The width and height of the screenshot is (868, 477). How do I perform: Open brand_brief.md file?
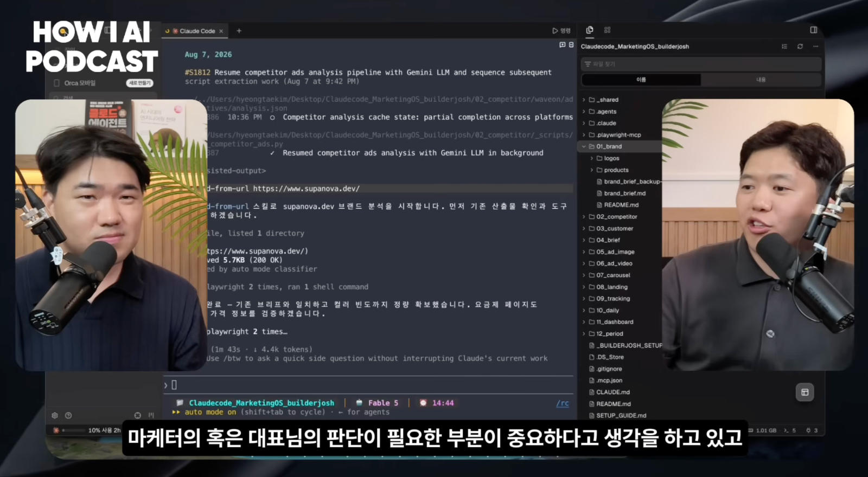pyautogui.click(x=624, y=194)
